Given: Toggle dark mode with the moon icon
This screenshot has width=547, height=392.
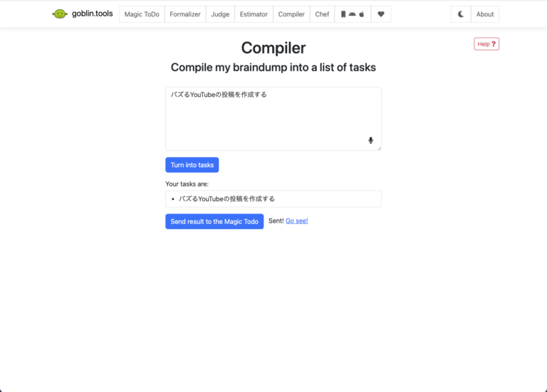Looking at the screenshot, I should coord(461,14).
